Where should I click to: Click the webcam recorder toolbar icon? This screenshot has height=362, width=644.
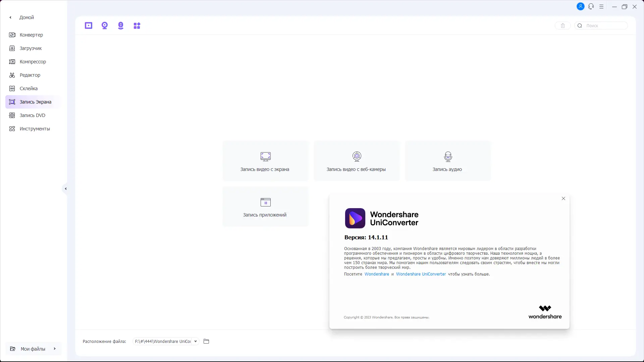click(x=105, y=25)
